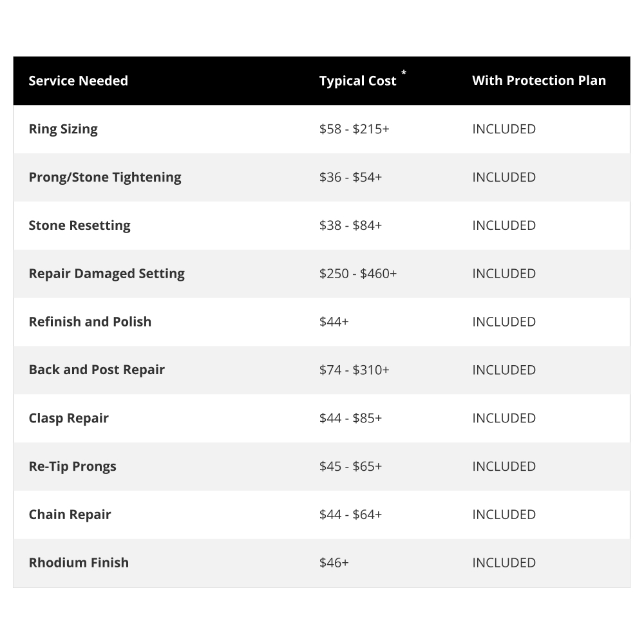644x644 pixels.
Task: Click the Back and Post Repair label
Action: (97, 370)
